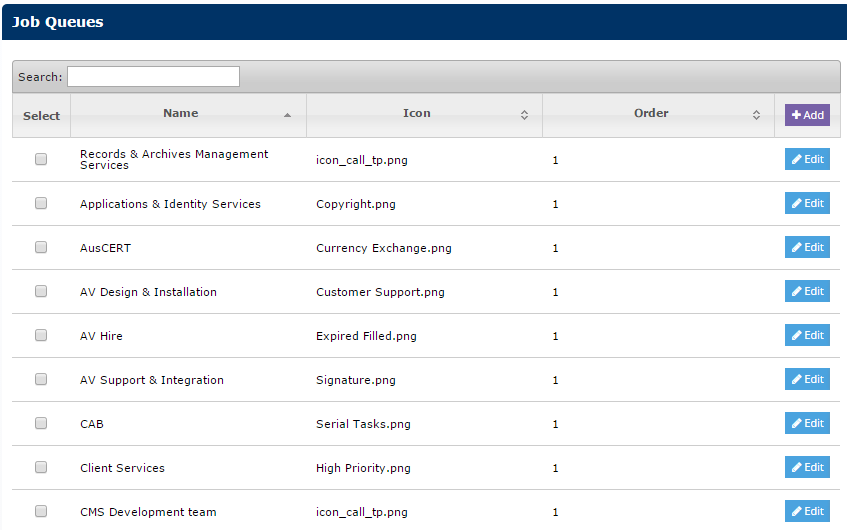Edit the Client Services queue
The width and height of the screenshot is (847, 530).
[x=807, y=467]
